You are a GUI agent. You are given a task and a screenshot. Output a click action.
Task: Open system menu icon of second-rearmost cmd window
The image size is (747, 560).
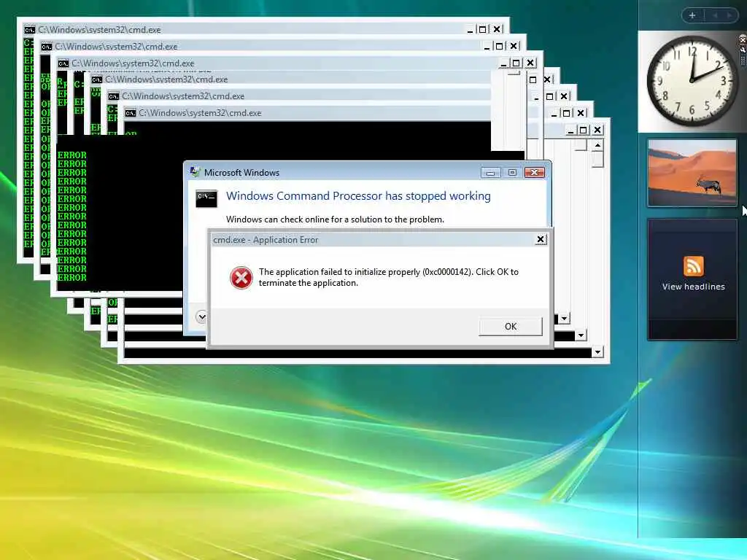(46, 47)
